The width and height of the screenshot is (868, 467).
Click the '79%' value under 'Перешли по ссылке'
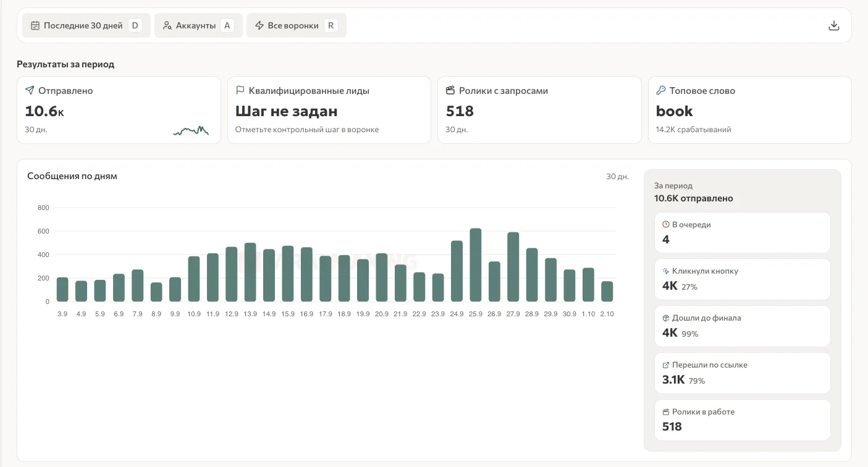click(x=697, y=381)
